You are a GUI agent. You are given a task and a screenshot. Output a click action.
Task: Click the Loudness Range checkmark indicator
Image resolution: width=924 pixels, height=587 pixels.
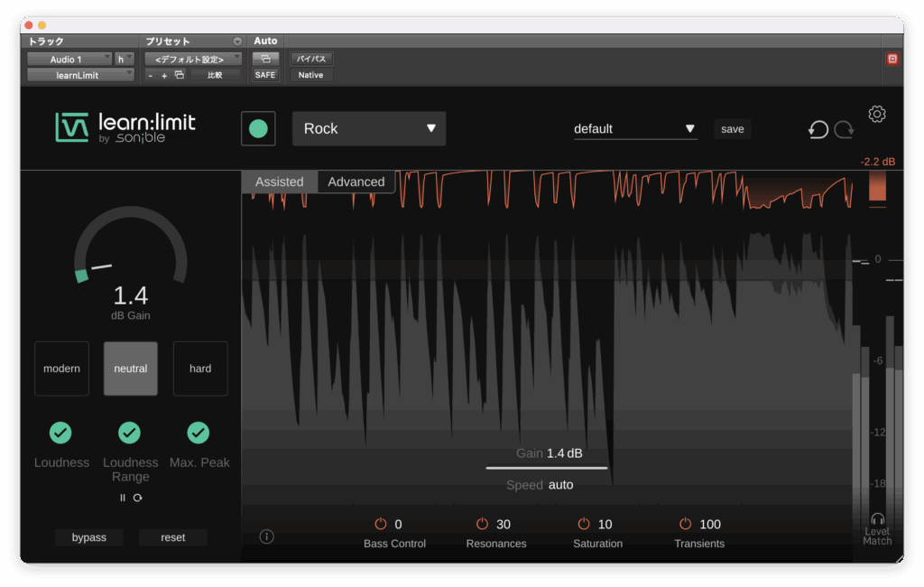tap(130, 433)
